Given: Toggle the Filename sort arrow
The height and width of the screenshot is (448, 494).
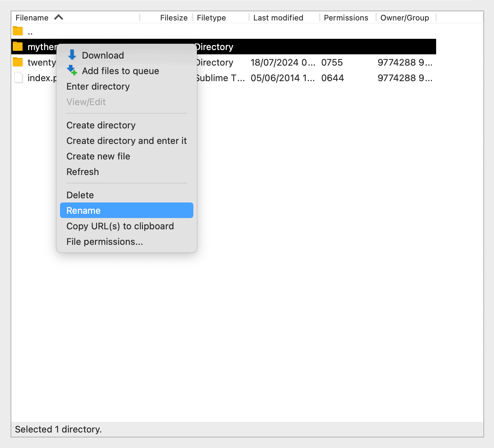Looking at the screenshot, I should (59, 17).
